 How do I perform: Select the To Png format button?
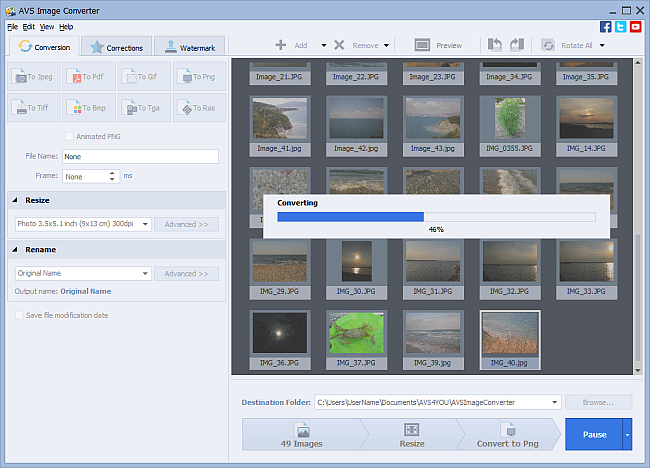click(x=199, y=77)
